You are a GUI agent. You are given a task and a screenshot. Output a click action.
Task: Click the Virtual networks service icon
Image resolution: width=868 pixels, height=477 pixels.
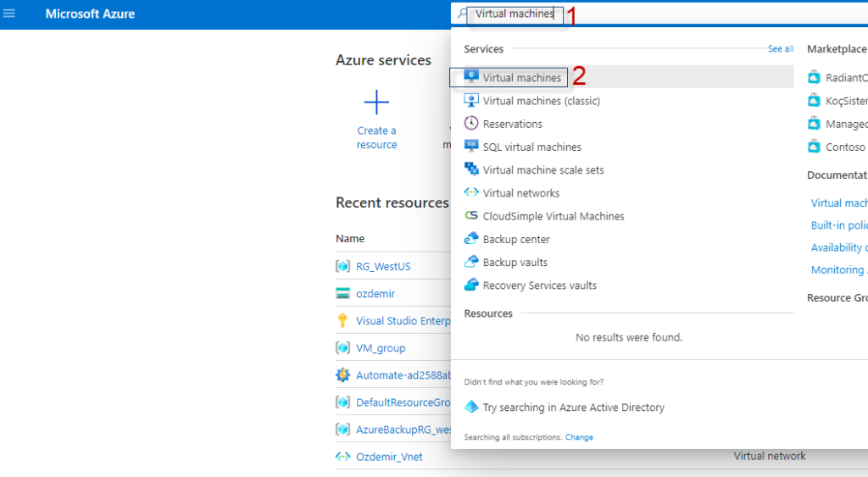click(x=471, y=192)
